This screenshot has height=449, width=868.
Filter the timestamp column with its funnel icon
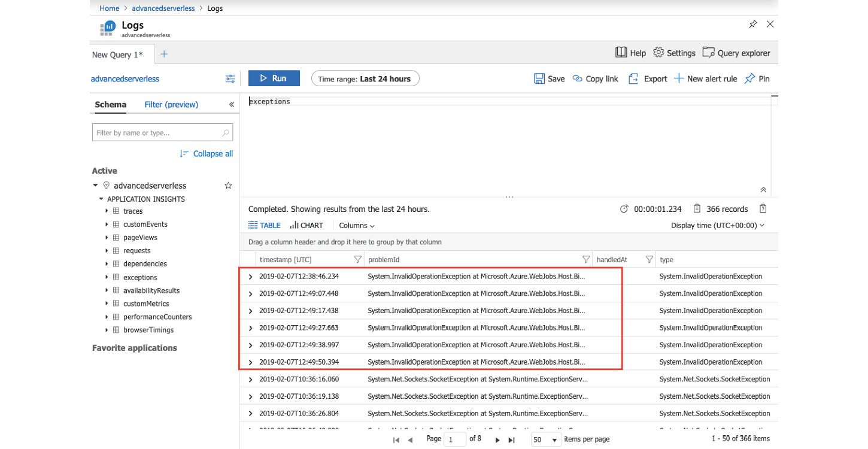point(358,260)
